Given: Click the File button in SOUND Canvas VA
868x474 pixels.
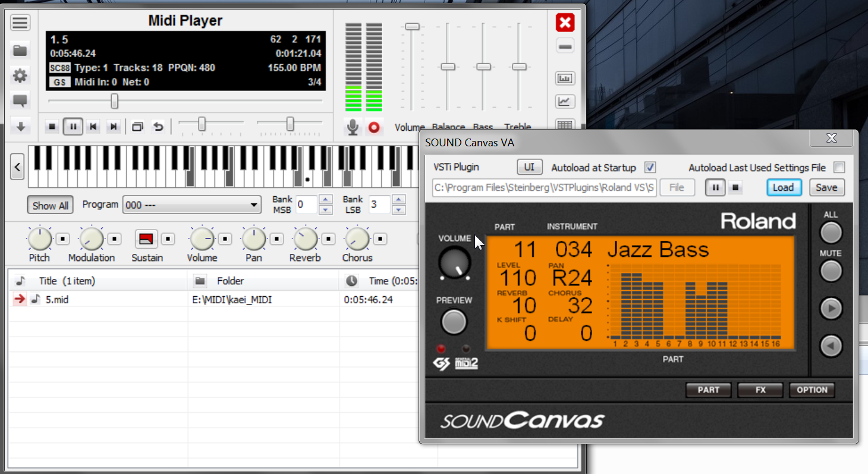Looking at the screenshot, I should point(677,187).
